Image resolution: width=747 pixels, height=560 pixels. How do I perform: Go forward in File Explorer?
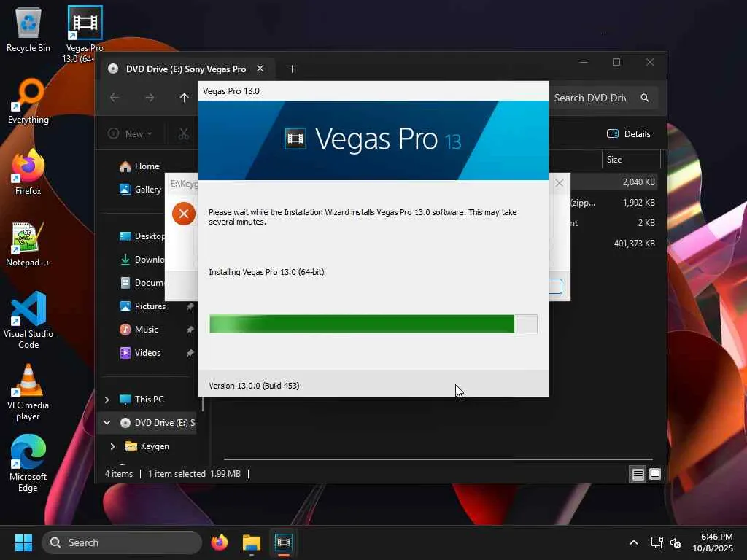click(150, 98)
